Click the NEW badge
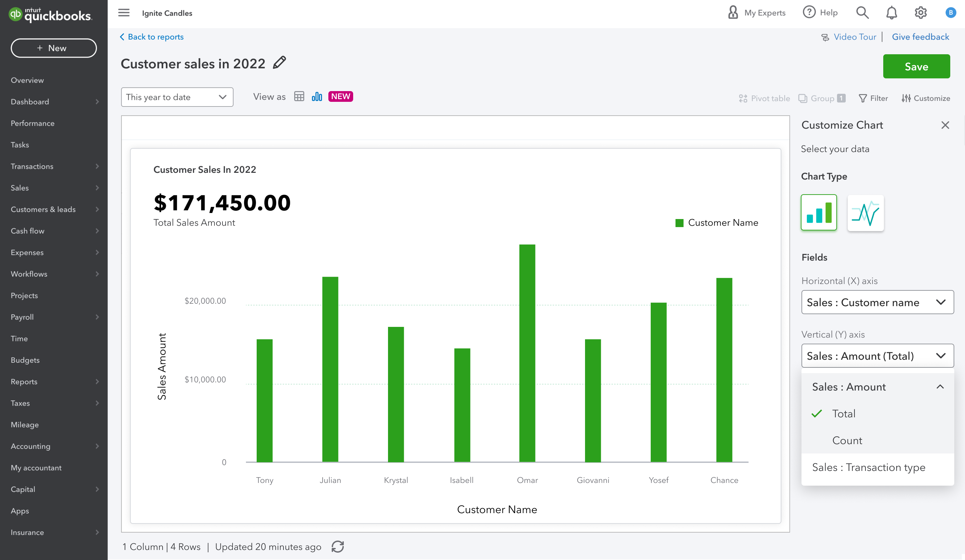 (340, 96)
